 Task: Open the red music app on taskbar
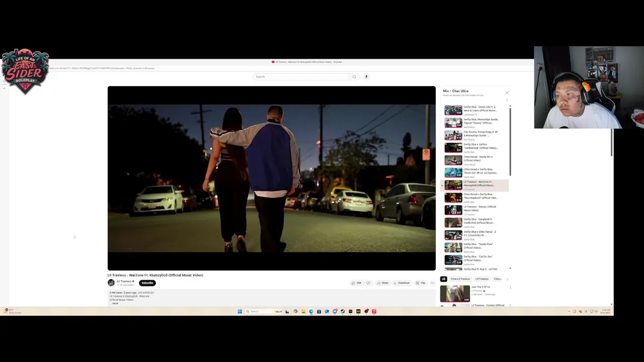tap(374, 311)
